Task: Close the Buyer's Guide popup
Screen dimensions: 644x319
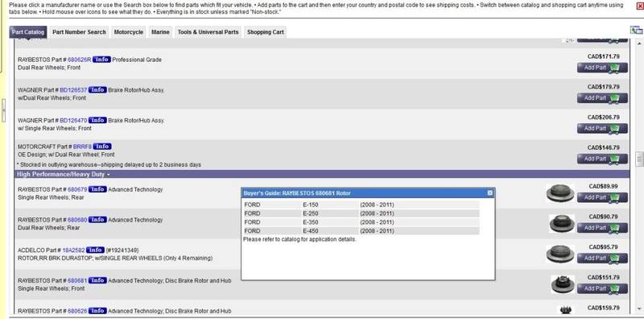Action: pyautogui.click(x=489, y=193)
